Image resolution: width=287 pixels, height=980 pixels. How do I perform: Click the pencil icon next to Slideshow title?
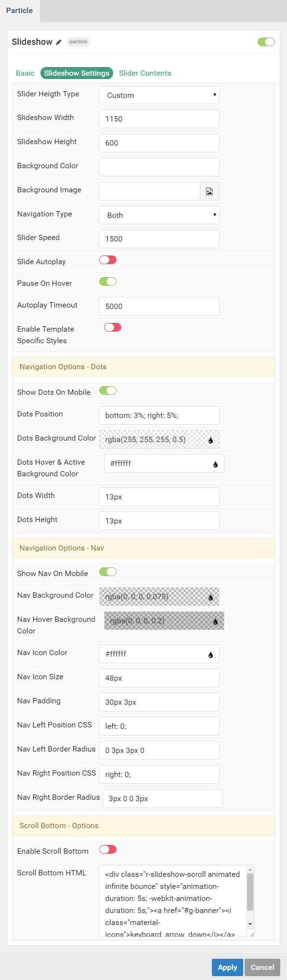59,42
